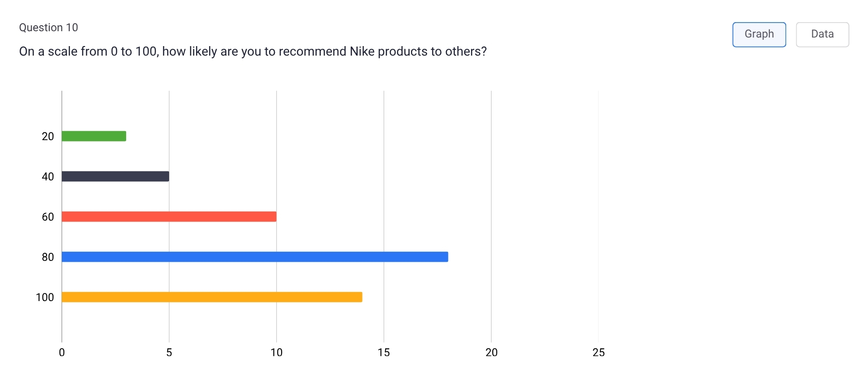Click the orange bar for score 100
Viewport: 868px width, 377px height.
pyautogui.click(x=212, y=297)
